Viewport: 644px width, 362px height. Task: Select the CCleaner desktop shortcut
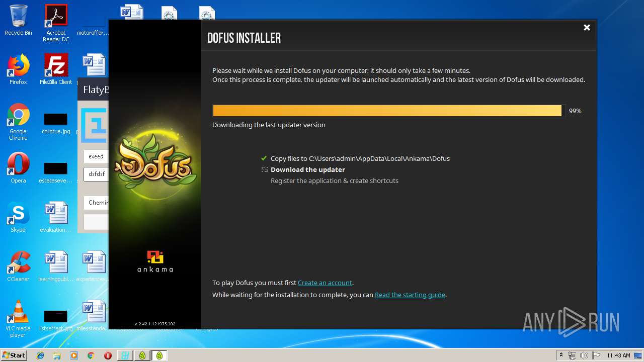[x=18, y=266]
